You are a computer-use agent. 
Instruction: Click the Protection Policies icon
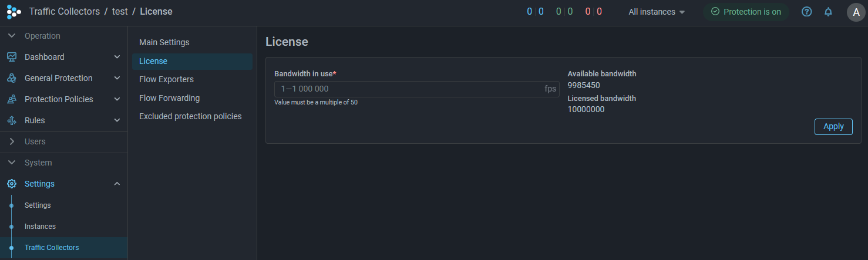[12, 99]
